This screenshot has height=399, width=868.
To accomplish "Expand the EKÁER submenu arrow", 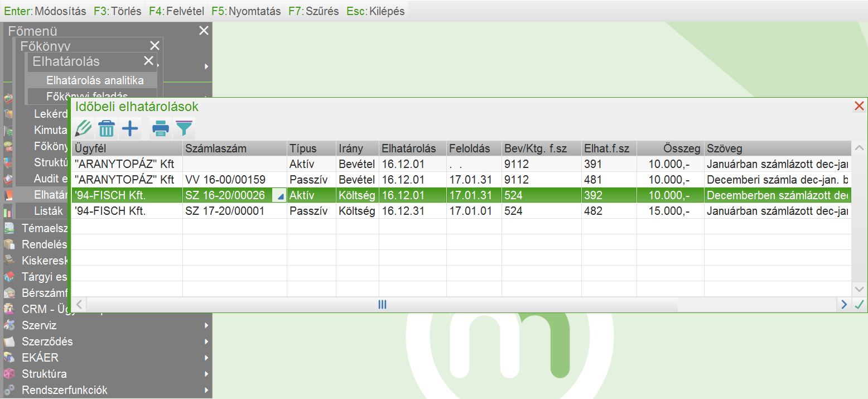I will (206, 358).
